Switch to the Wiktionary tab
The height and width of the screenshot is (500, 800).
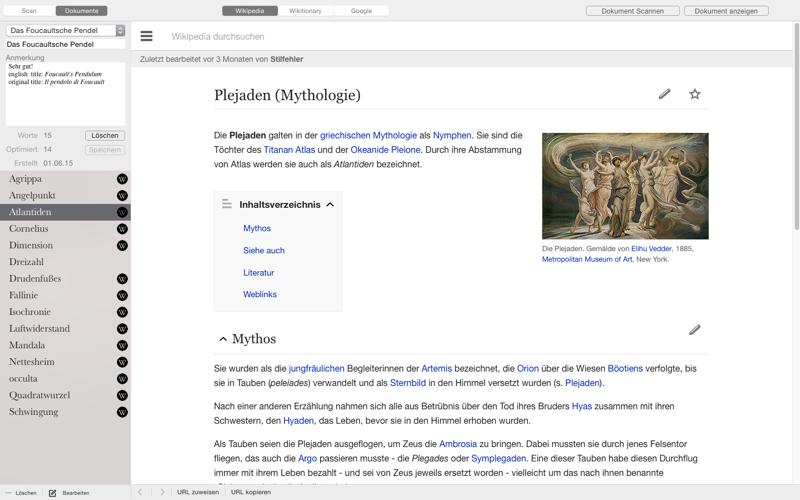(x=305, y=11)
